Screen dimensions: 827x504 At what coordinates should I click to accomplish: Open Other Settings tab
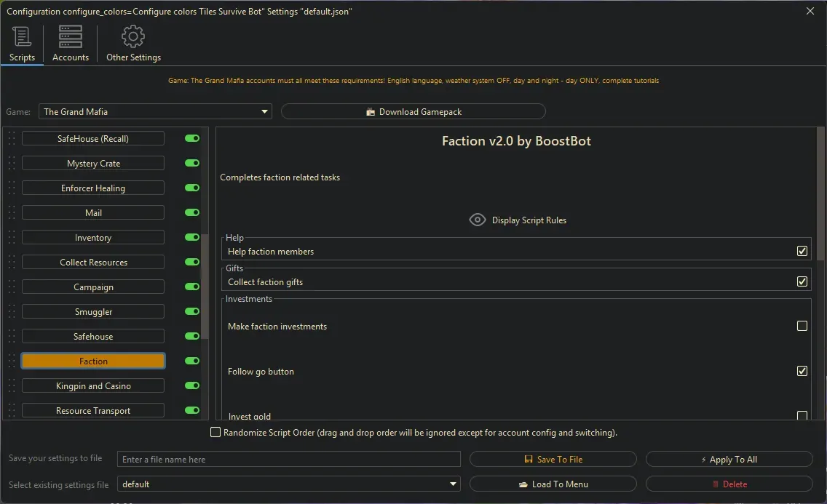coord(133,44)
